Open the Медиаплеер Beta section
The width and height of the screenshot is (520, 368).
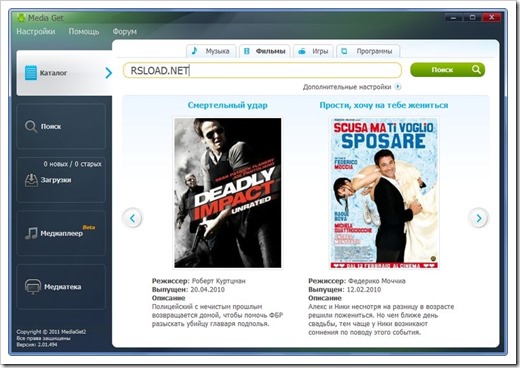click(x=61, y=233)
